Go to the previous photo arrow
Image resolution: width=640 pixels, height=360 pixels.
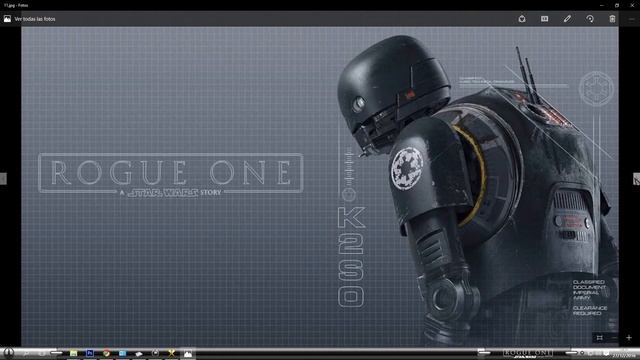[3, 179]
